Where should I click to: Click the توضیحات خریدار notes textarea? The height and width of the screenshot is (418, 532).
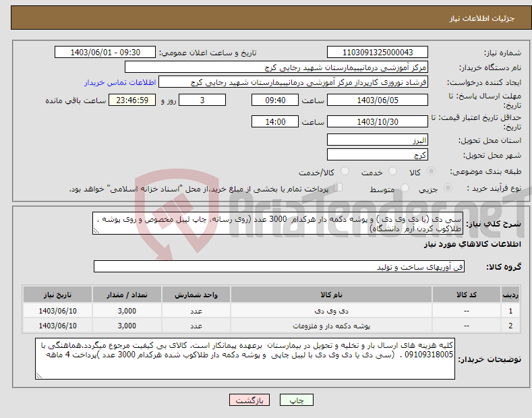[245, 359]
